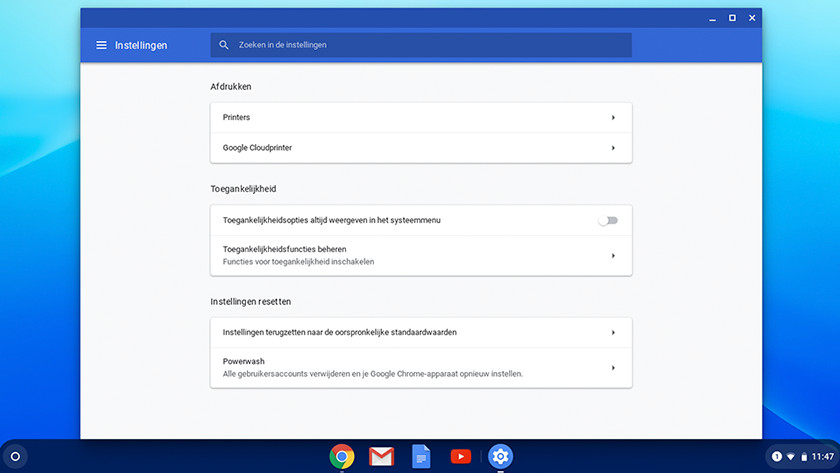Expand the Google Cloudprinter row arrow
840x473 pixels.
(x=613, y=148)
